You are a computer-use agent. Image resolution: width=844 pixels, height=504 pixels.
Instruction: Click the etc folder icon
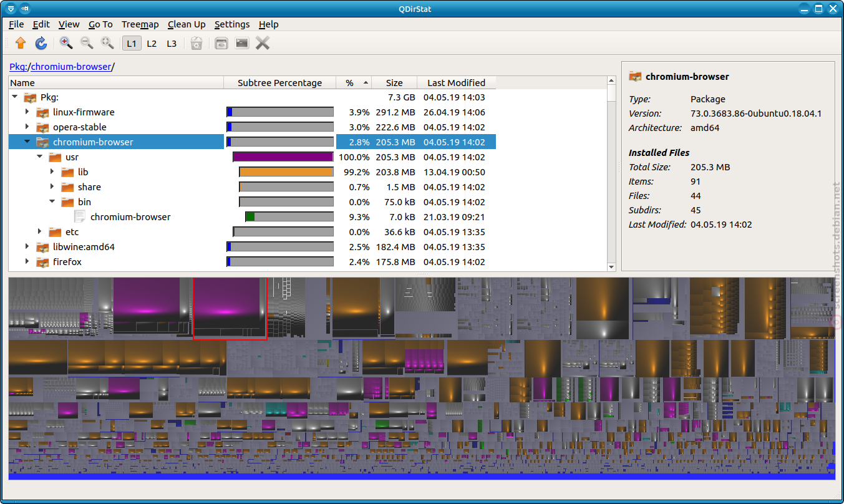(x=55, y=232)
